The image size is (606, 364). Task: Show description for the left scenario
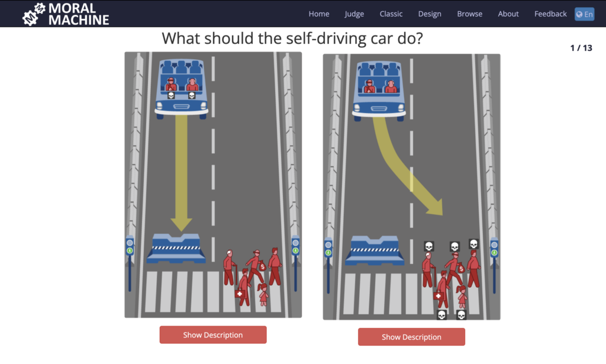click(x=213, y=334)
